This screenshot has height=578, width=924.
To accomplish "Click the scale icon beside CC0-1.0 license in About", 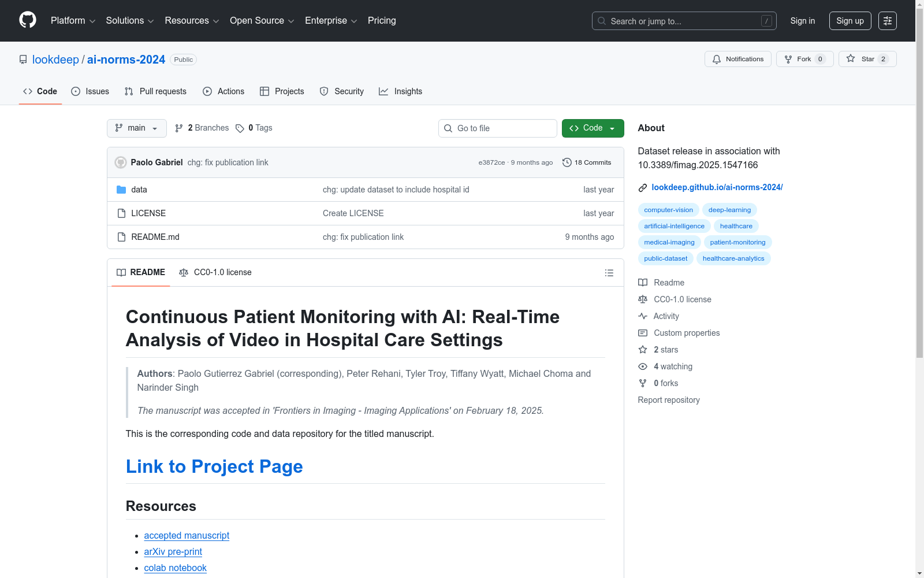I will click(x=643, y=299).
